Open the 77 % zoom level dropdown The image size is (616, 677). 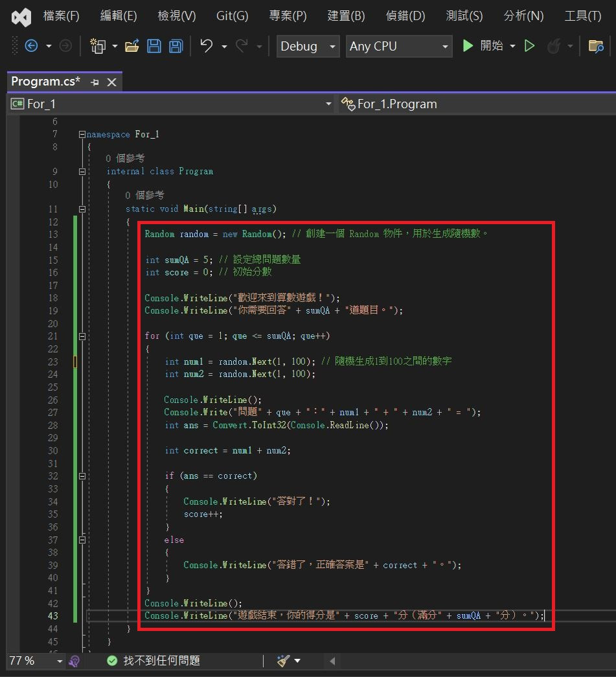point(36,661)
